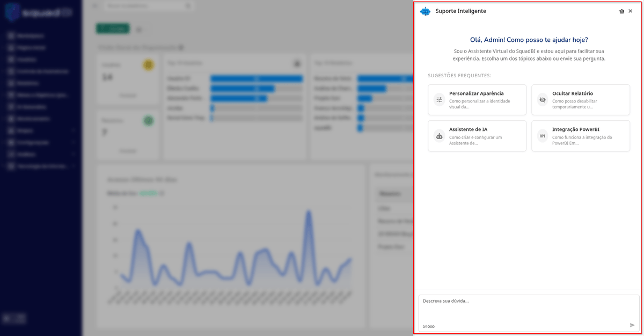
Task: Click the Olá, Admin greeting heading
Action: click(529, 40)
